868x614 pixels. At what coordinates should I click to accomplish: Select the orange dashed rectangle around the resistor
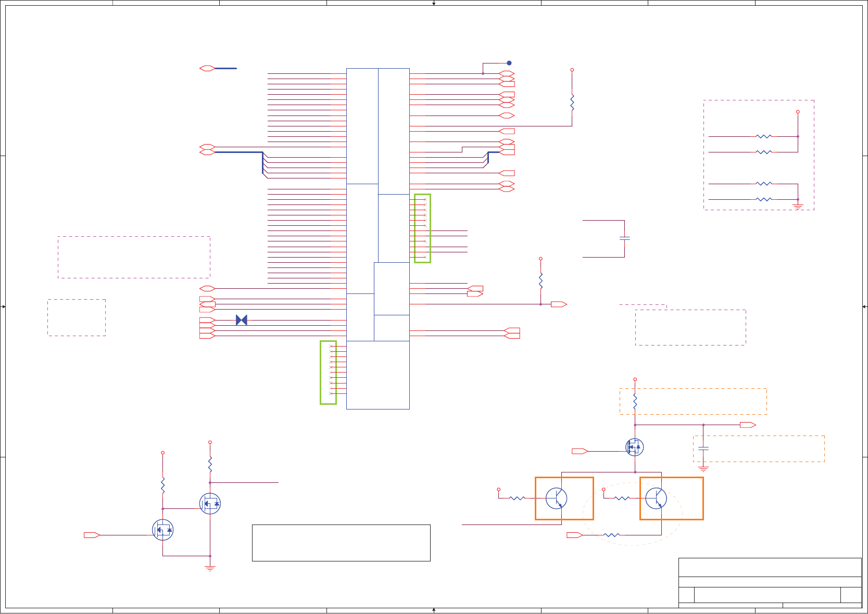tap(693, 401)
